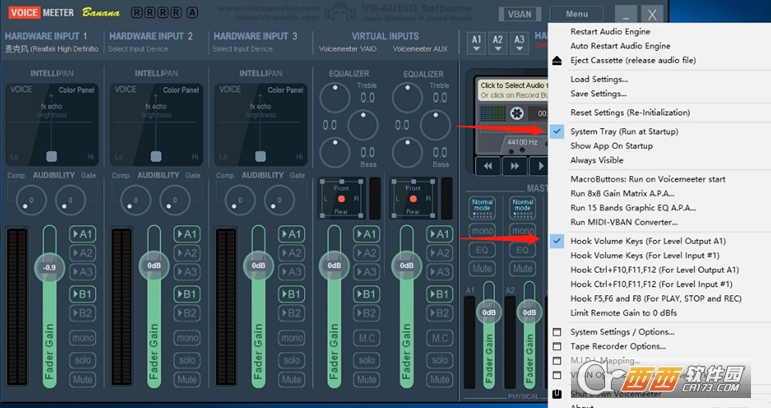
Task: Click Color Panel label on Hardware Input 2
Action: tap(181, 90)
